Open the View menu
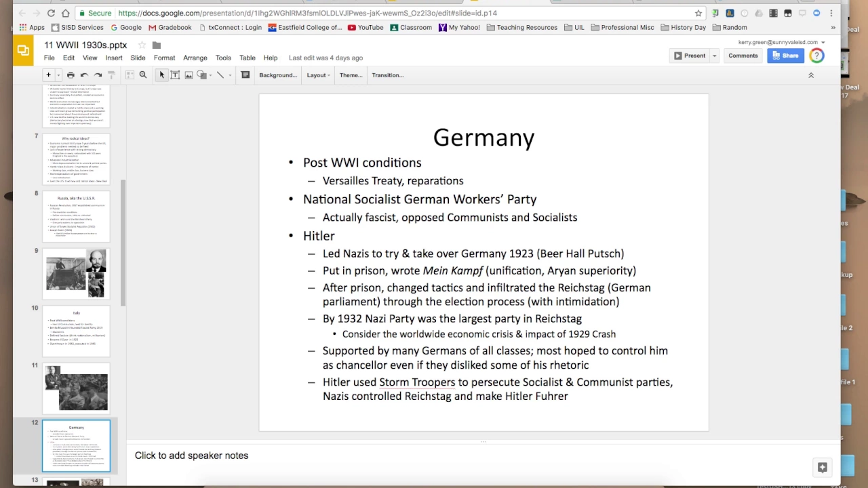This screenshot has height=488, width=868. click(90, 58)
